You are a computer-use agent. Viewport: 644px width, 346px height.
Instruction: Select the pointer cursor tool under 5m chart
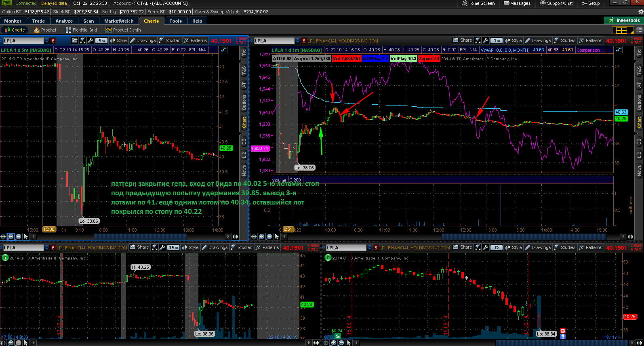26,236
